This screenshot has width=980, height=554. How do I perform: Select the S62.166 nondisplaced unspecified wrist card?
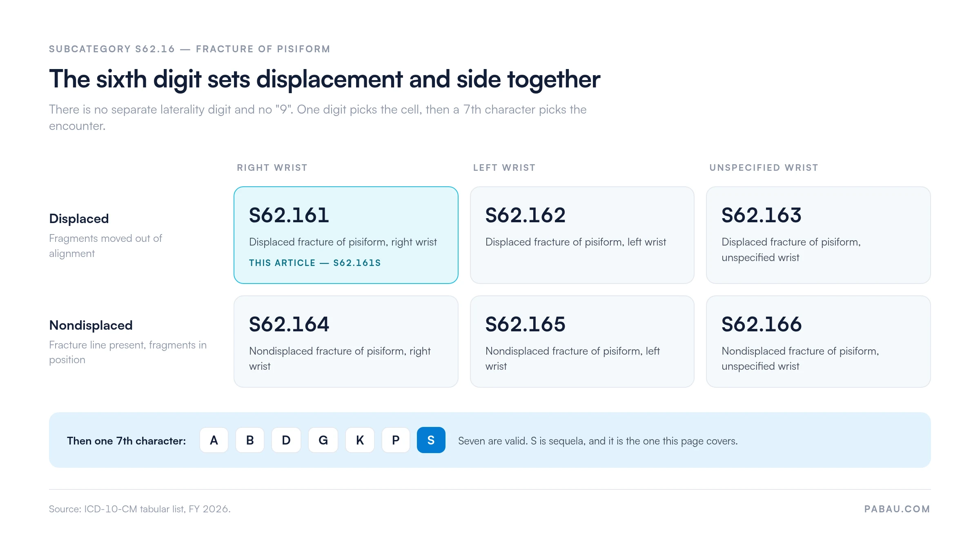tap(818, 342)
